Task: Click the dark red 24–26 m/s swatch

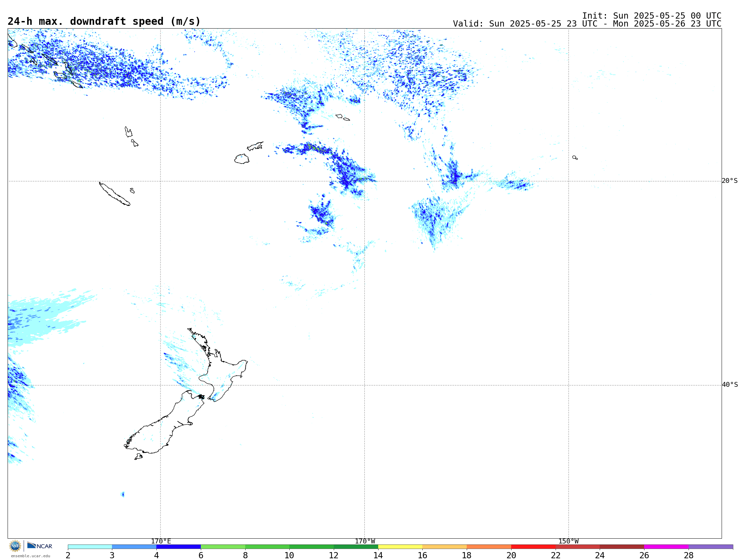Action: click(x=622, y=547)
